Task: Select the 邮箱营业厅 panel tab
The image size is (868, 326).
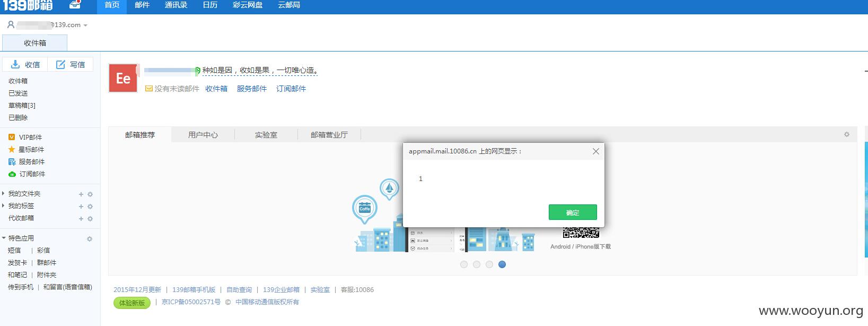Action: tap(329, 135)
